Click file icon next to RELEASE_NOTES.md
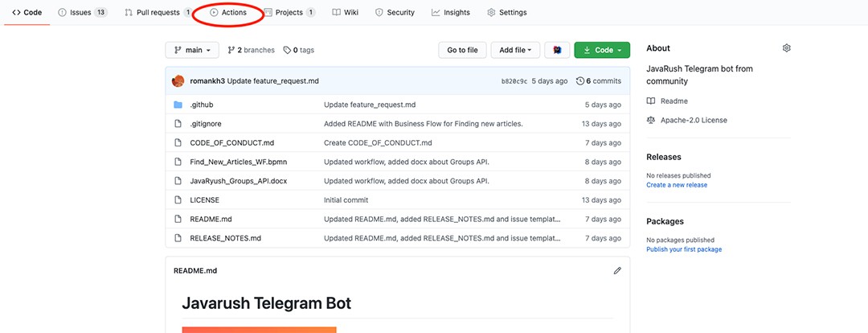 point(178,238)
